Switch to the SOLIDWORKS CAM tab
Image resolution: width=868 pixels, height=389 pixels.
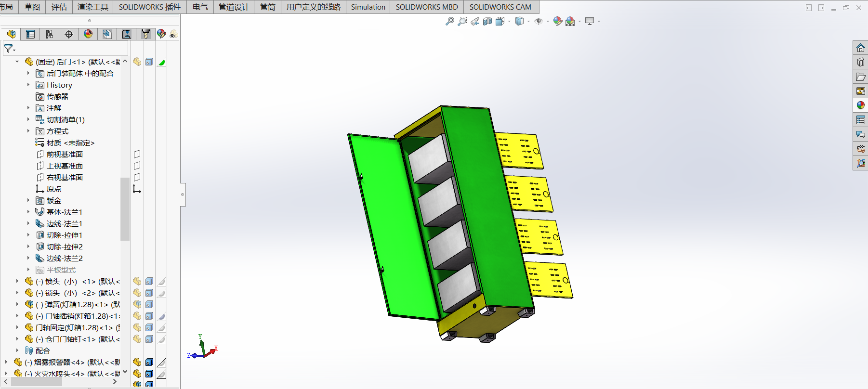point(500,7)
